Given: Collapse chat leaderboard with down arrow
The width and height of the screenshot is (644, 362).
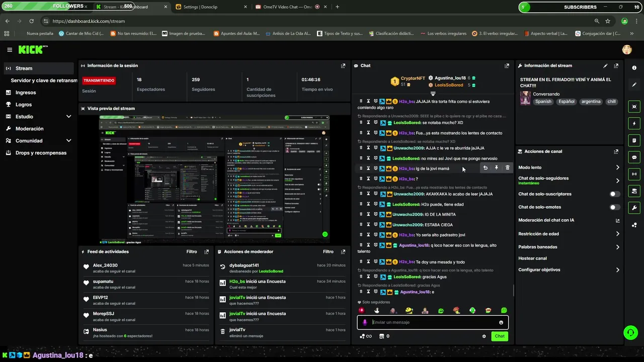Looking at the screenshot, I should [x=433, y=94].
